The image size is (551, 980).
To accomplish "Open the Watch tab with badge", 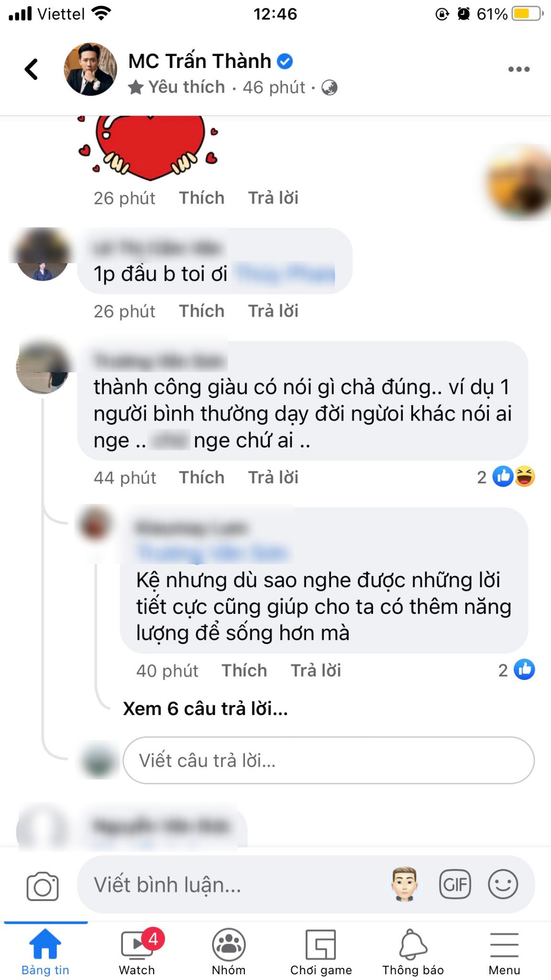I will pos(137,953).
